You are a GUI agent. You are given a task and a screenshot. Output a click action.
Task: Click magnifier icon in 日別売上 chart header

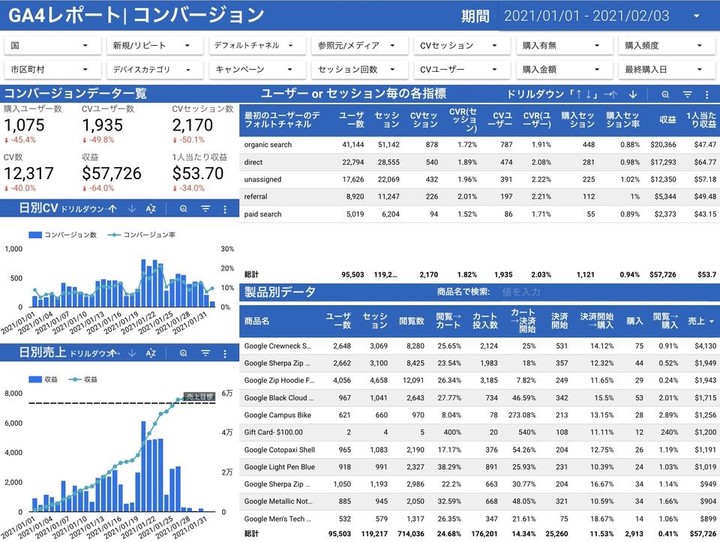(x=183, y=353)
